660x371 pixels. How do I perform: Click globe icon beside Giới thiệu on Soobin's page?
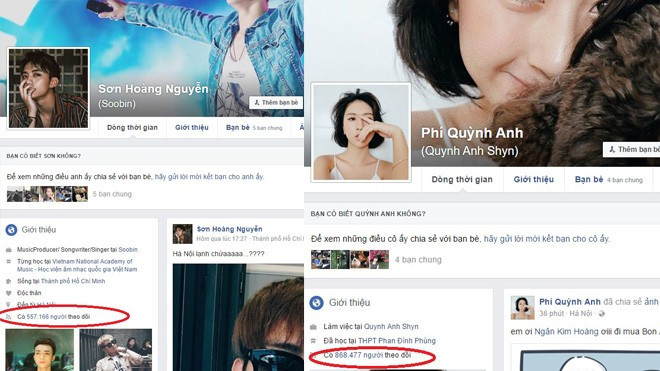coord(11,230)
